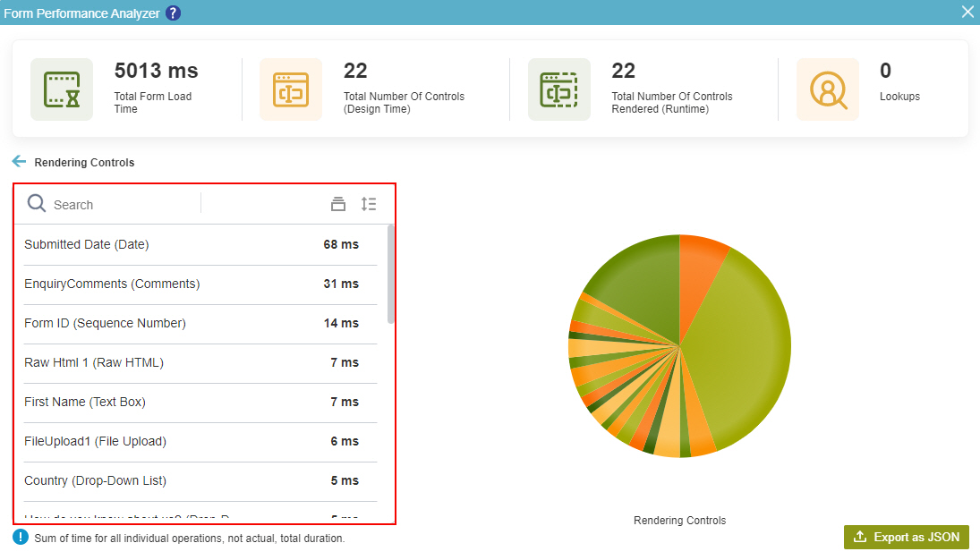Click the group-by stacked icon

point(338,204)
